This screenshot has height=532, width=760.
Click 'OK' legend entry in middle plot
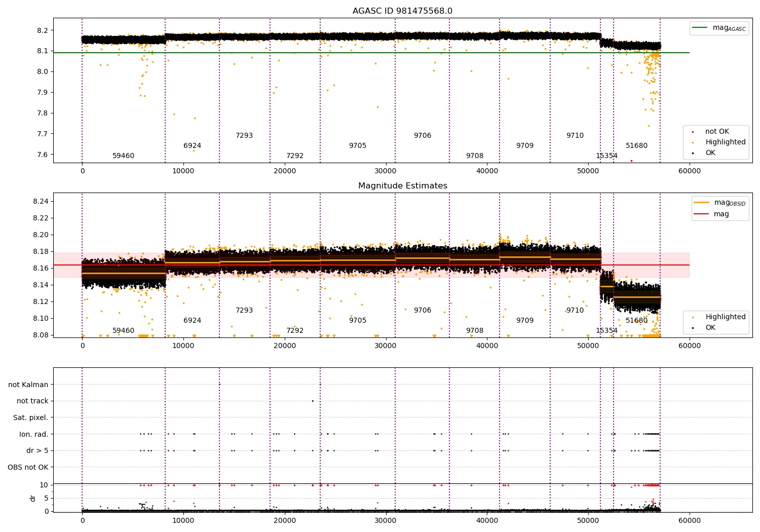click(704, 328)
